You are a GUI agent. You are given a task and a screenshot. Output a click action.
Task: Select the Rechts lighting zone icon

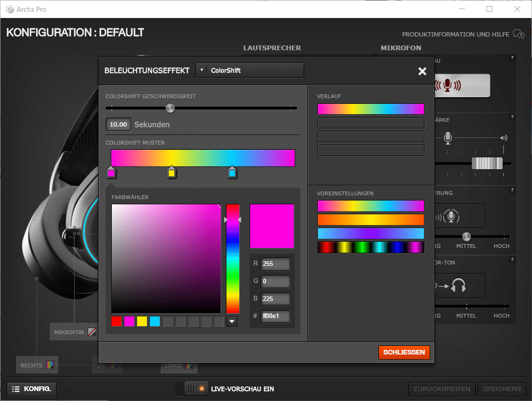tap(50, 365)
